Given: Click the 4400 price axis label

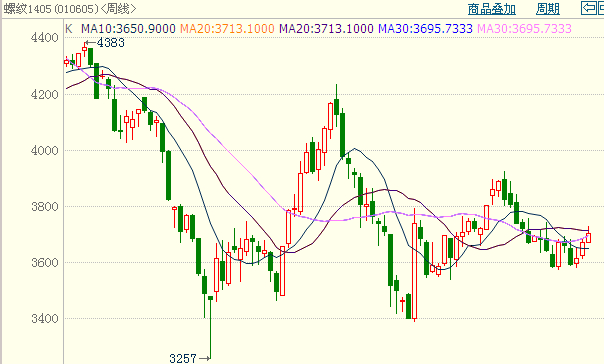Looking at the screenshot, I should (x=45, y=38).
